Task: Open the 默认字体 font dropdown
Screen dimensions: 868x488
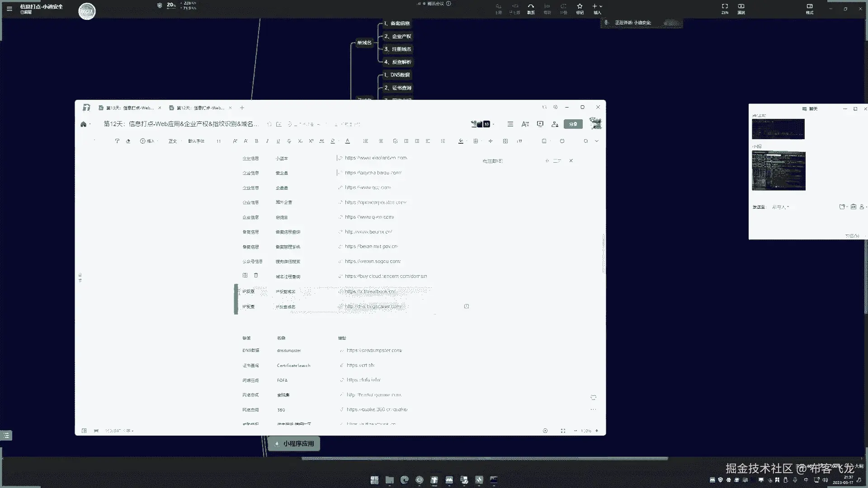Action: pos(197,141)
